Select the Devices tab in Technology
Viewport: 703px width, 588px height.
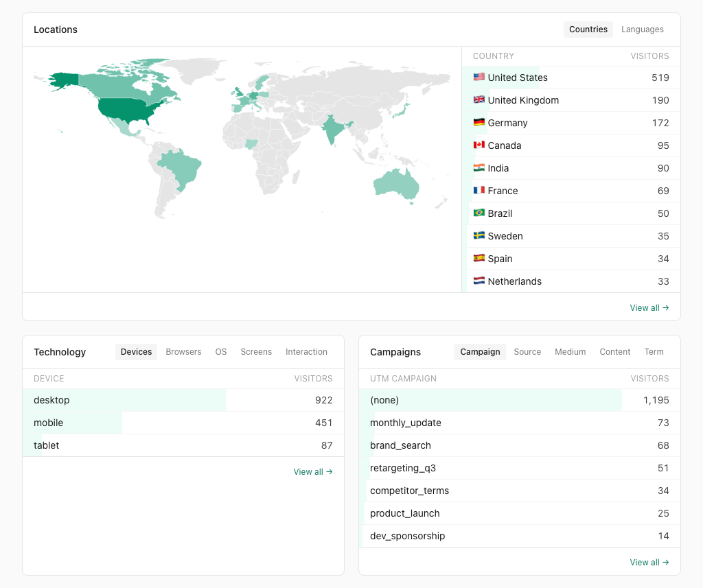pos(137,352)
